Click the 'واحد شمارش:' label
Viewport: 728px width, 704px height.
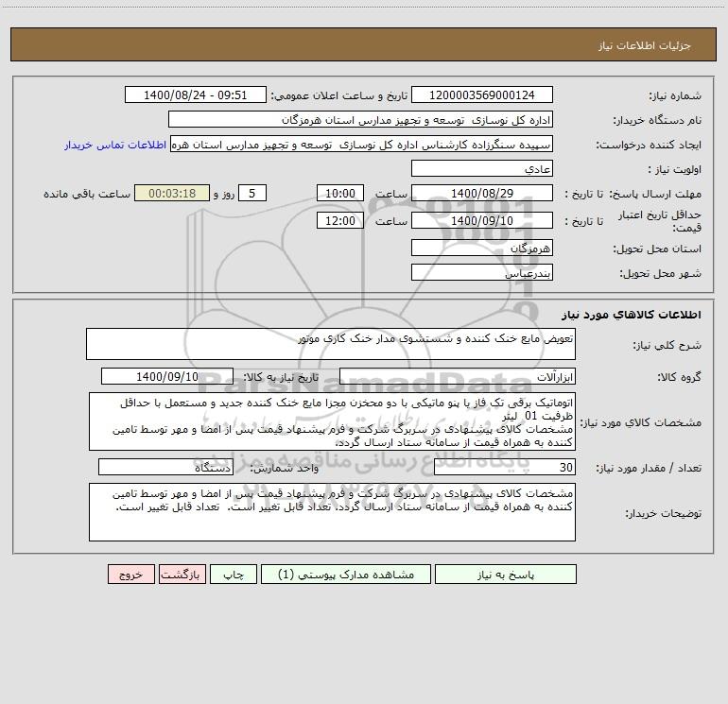(285, 469)
